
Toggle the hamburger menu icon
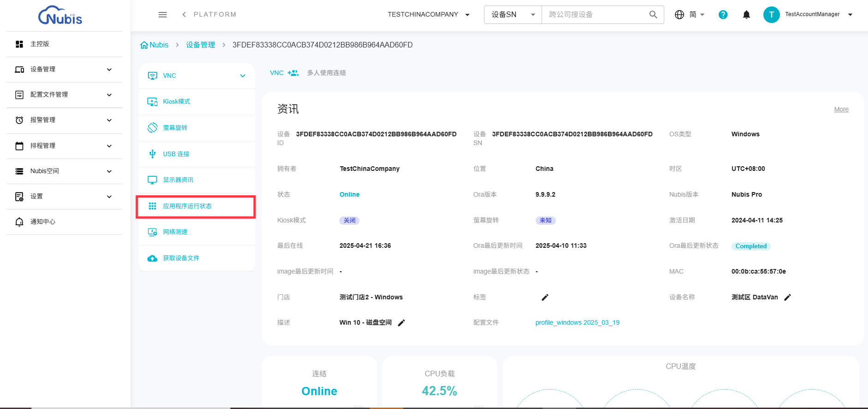163,15
